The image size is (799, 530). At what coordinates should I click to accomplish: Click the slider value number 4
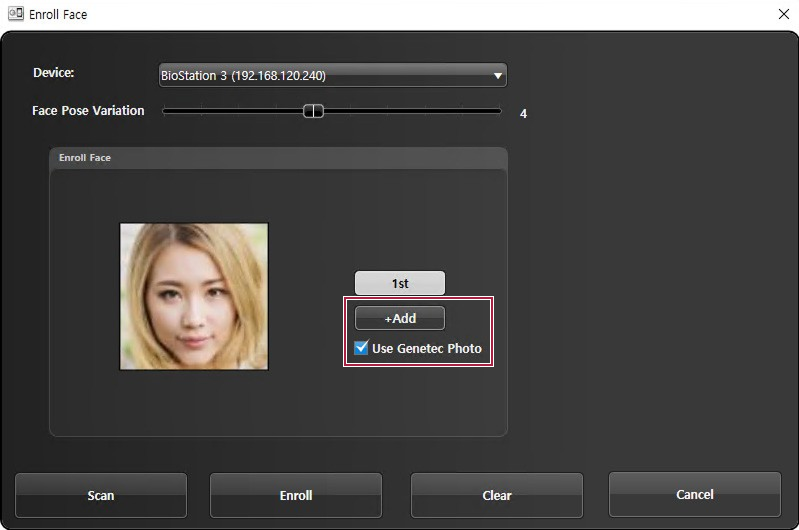tap(523, 114)
